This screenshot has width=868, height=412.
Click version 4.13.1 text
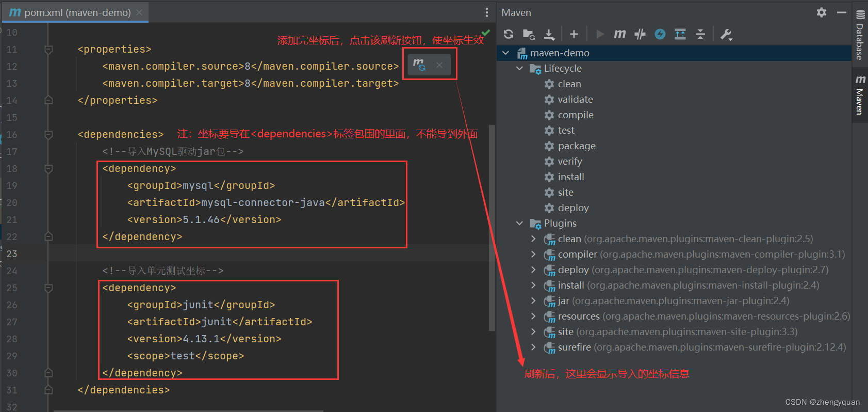[x=202, y=339]
